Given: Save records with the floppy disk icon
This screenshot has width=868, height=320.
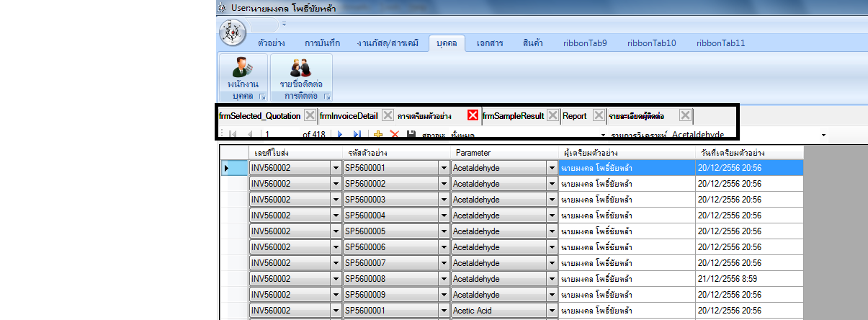Looking at the screenshot, I should [411, 134].
